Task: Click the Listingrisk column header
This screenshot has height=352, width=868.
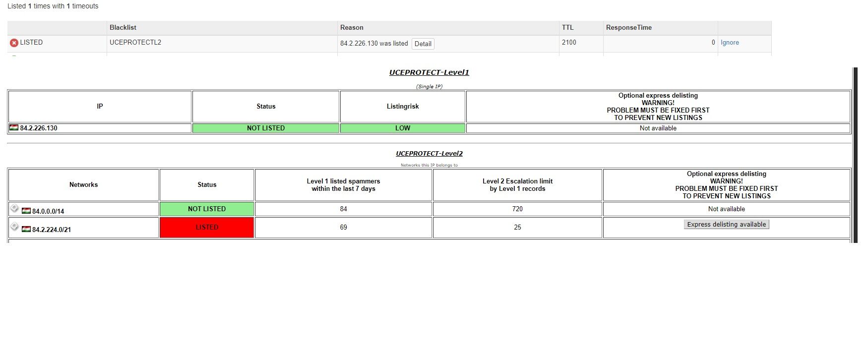Action: pos(403,106)
